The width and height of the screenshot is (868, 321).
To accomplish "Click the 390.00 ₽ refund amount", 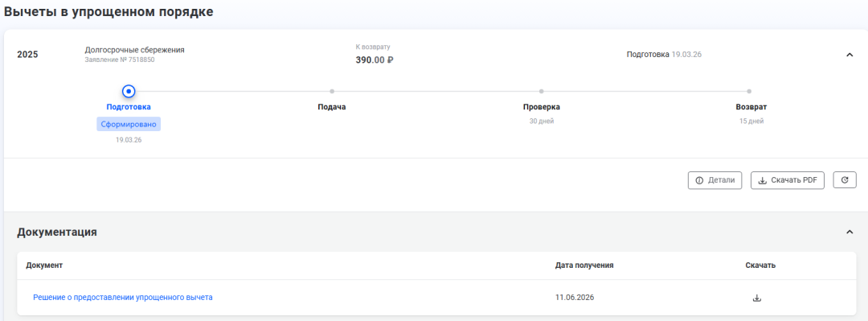I will (x=375, y=60).
